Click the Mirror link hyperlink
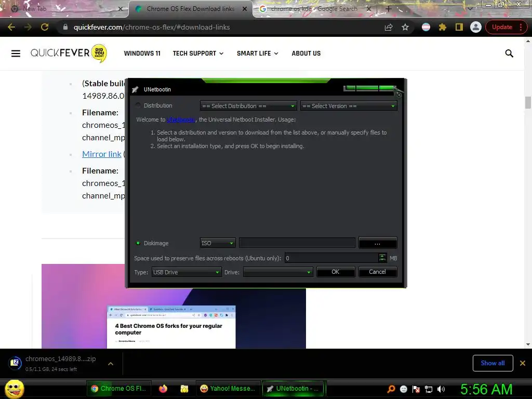532x399 pixels. point(101,154)
